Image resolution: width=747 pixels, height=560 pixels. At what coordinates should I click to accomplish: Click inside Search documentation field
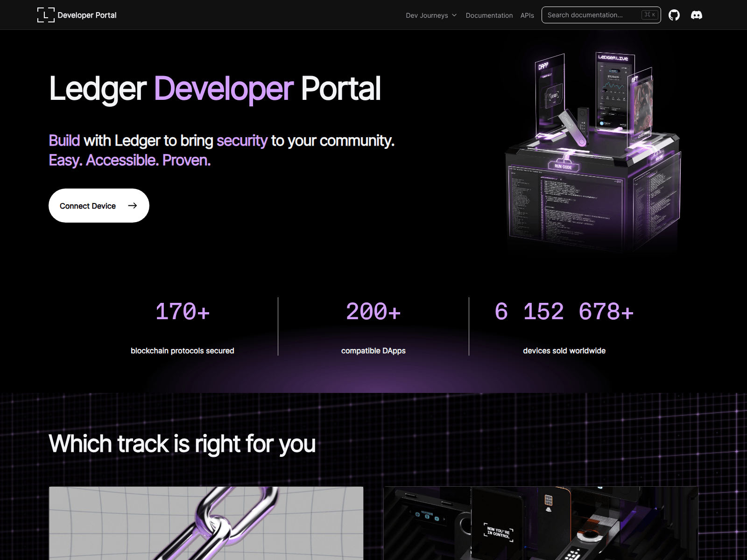click(x=601, y=15)
